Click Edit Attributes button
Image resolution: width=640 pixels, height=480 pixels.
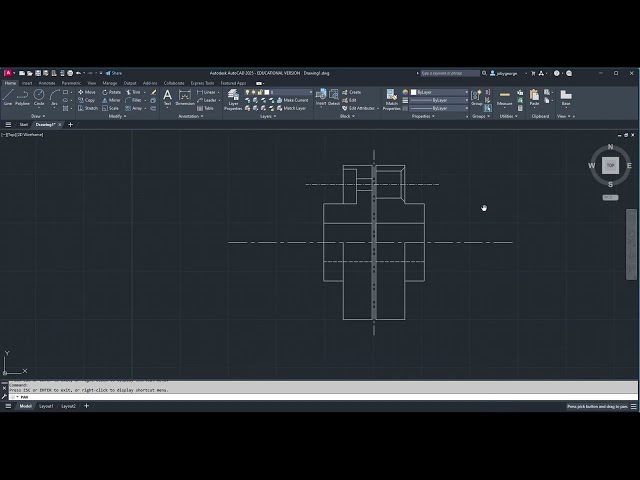[358, 108]
